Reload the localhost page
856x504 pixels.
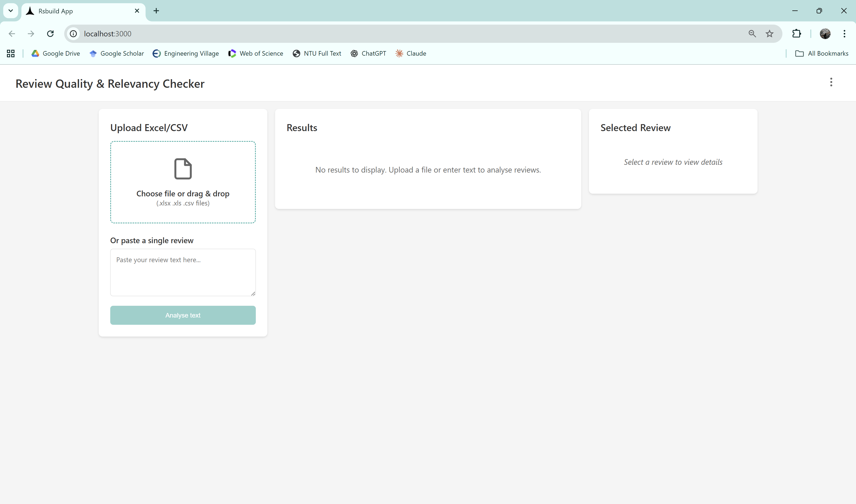point(50,34)
